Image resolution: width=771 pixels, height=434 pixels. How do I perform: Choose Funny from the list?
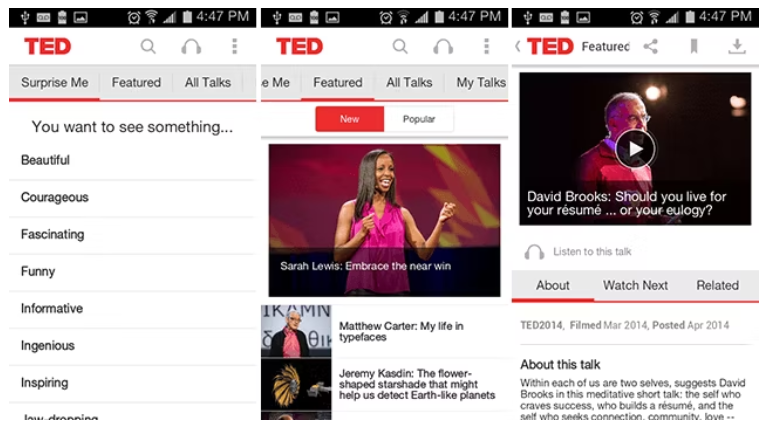(133, 272)
